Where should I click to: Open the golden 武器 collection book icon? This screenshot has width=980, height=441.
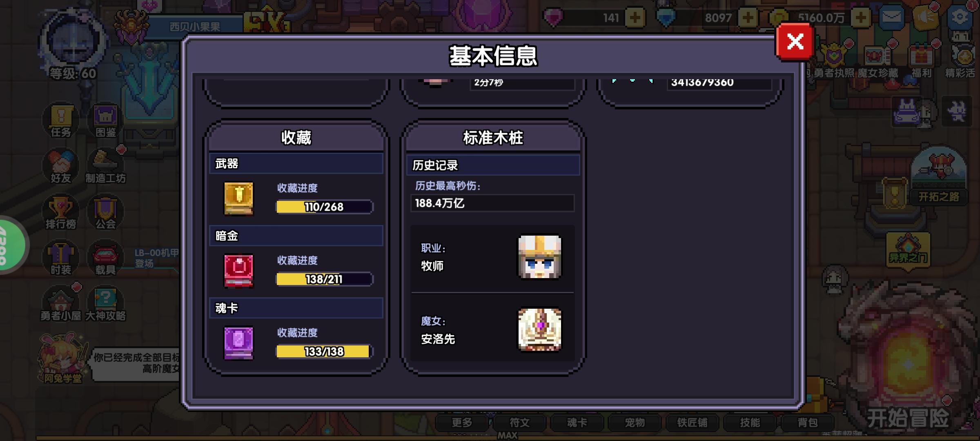238,198
